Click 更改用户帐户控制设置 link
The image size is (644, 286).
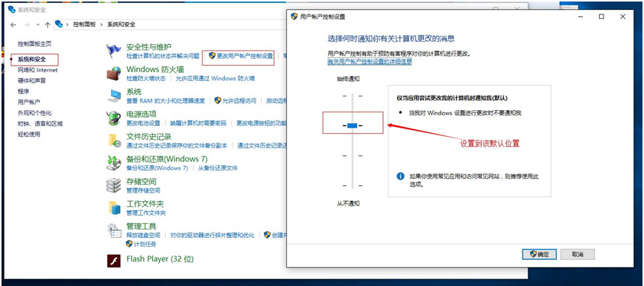pos(245,56)
